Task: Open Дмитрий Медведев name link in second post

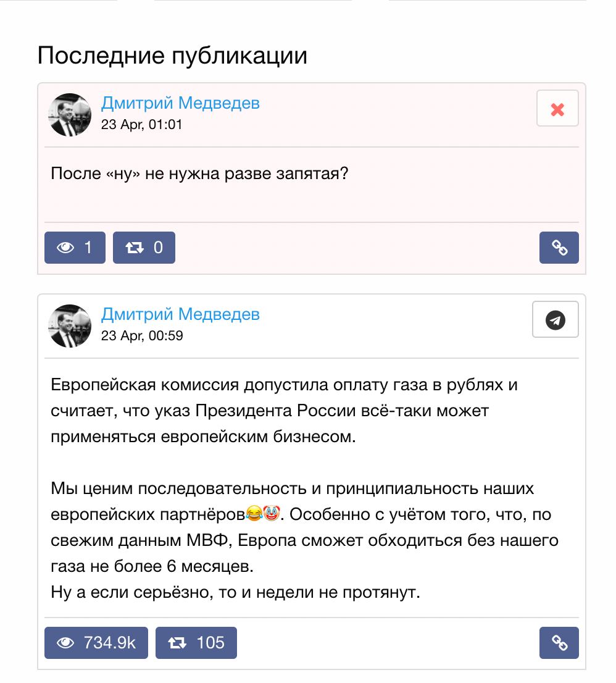Action: [180, 314]
